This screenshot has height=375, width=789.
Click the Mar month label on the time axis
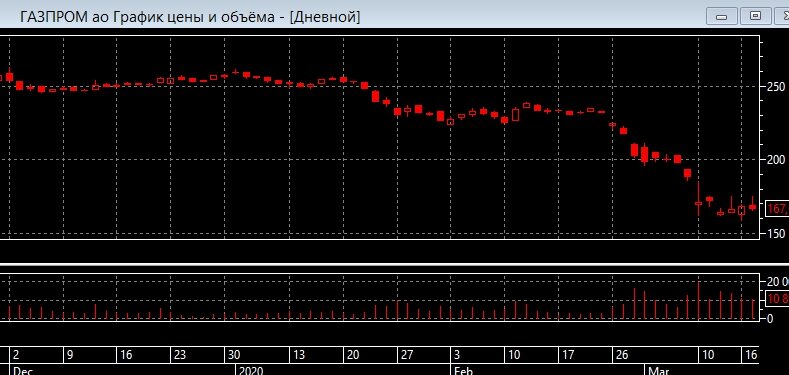(x=659, y=371)
